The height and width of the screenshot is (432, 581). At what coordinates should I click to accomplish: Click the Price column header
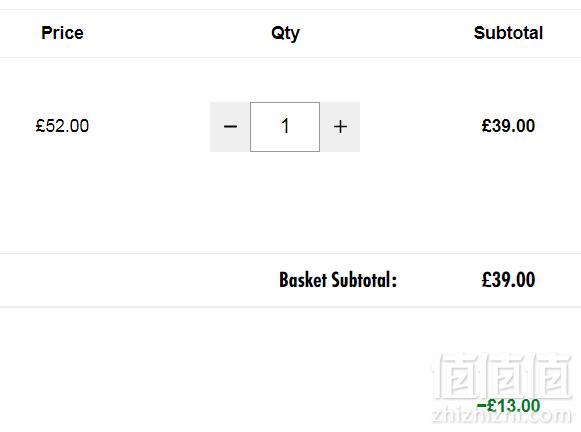tap(62, 33)
